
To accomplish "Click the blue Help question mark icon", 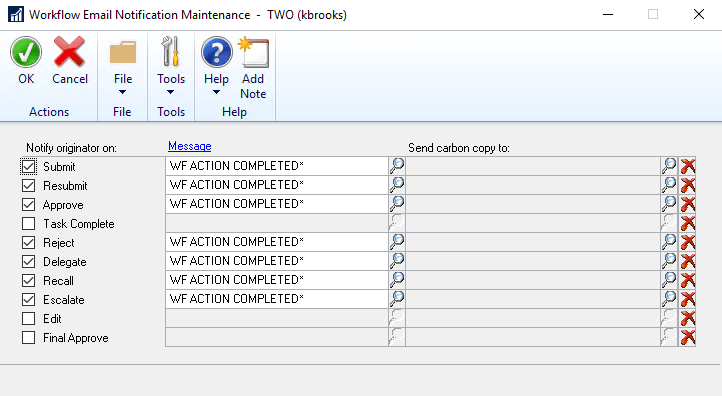I will (x=216, y=52).
